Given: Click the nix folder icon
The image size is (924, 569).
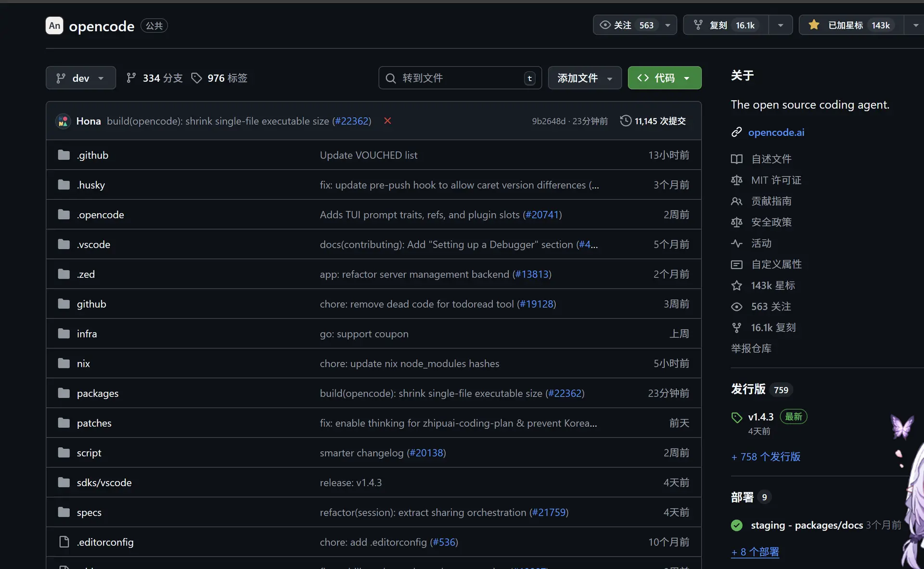Looking at the screenshot, I should [64, 363].
